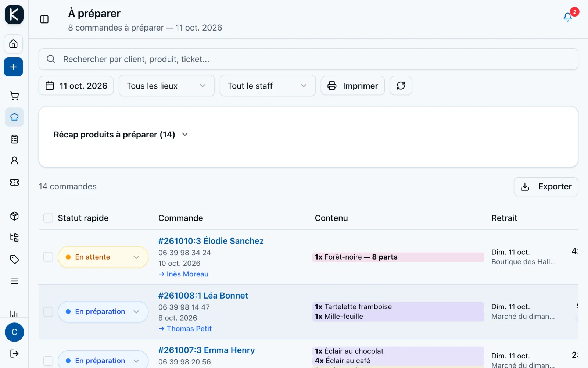Viewport: 588px width, 368px height.
Task: Open the chef hat preparation section
Action: pos(14,117)
